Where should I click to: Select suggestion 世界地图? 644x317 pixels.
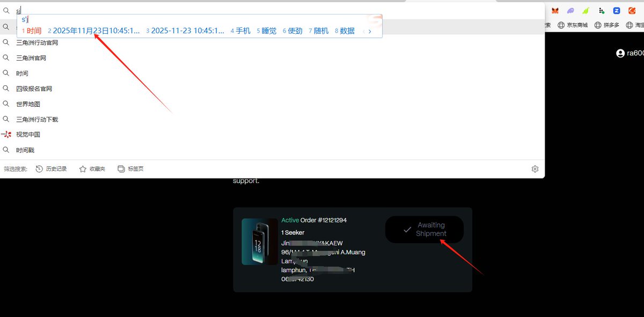(x=272, y=104)
